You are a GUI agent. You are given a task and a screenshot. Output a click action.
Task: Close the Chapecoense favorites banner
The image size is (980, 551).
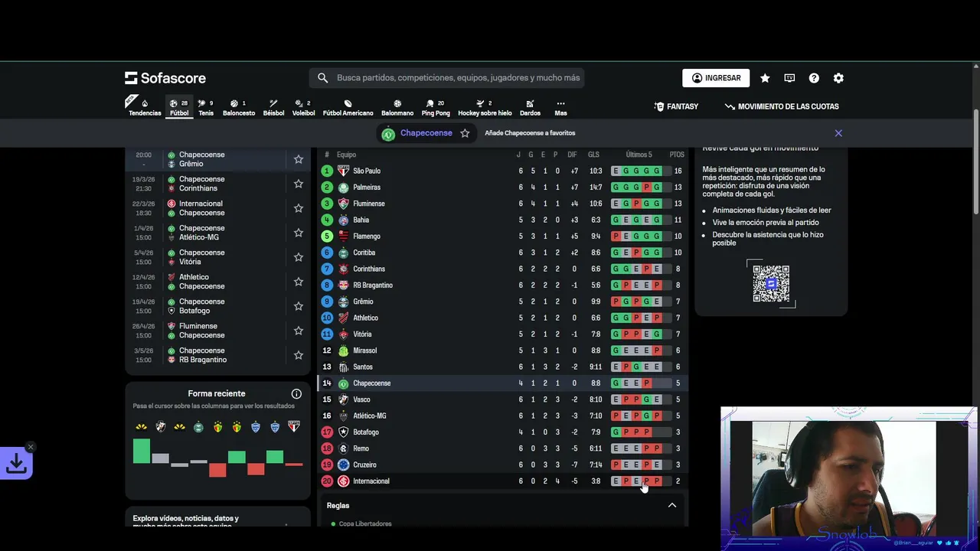(838, 133)
